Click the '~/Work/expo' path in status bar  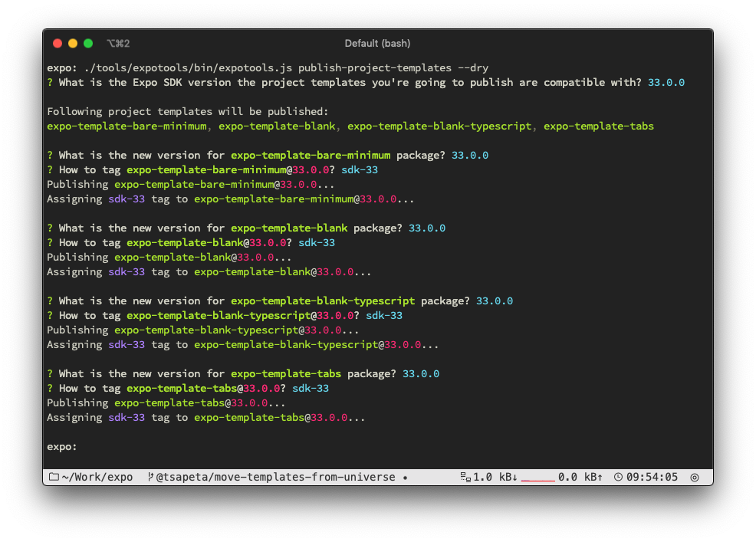pos(97,477)
